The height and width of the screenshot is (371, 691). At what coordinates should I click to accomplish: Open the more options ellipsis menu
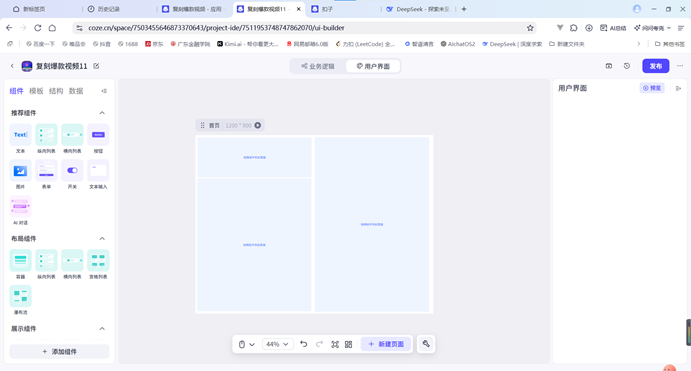[680, 66]
